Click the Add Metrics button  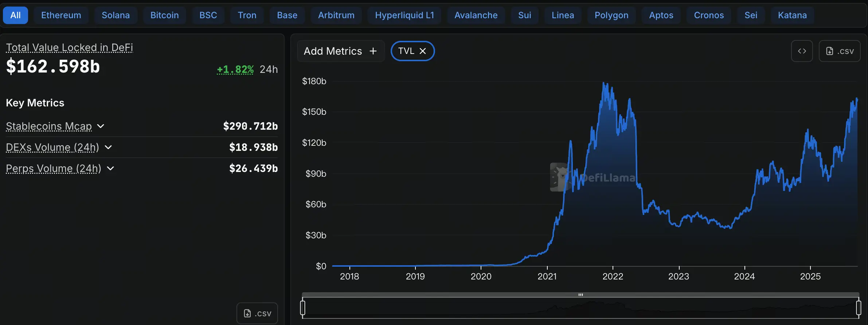click(x=341, y=51)
